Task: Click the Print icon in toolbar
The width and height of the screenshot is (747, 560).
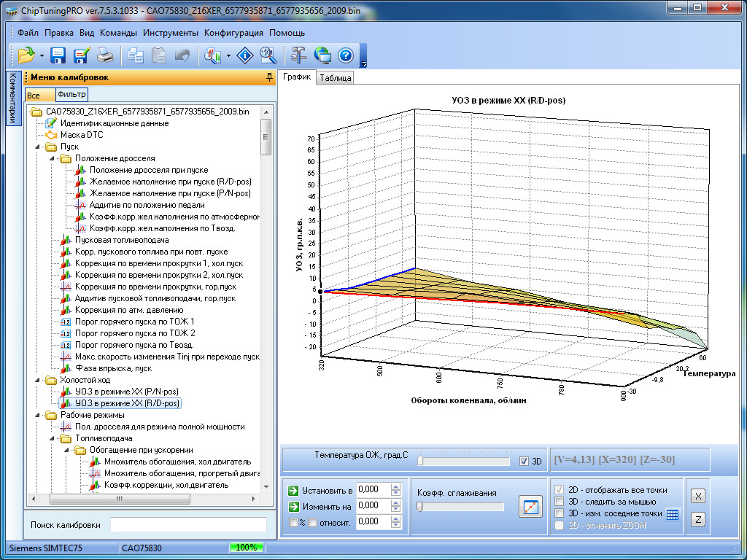Action: coord(105,55)
